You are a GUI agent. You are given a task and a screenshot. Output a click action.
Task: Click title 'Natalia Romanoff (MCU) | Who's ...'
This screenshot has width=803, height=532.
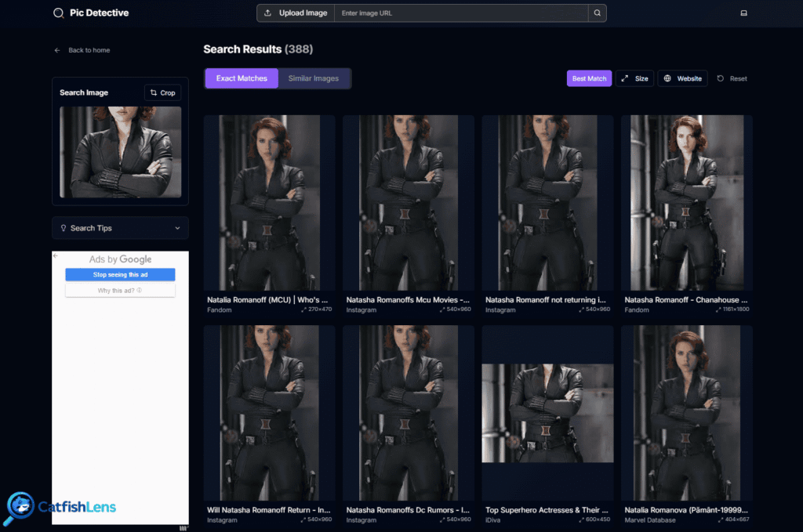267,300
